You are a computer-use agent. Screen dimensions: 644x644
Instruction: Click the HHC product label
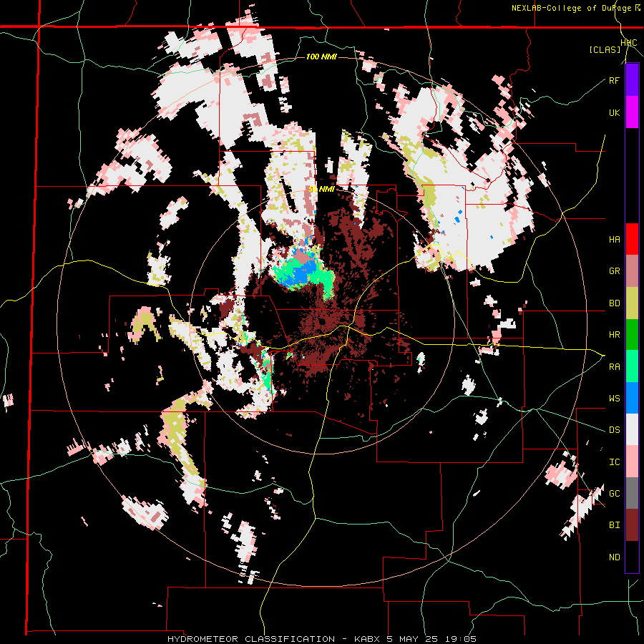pyautogui.click(x=628, y=43)
